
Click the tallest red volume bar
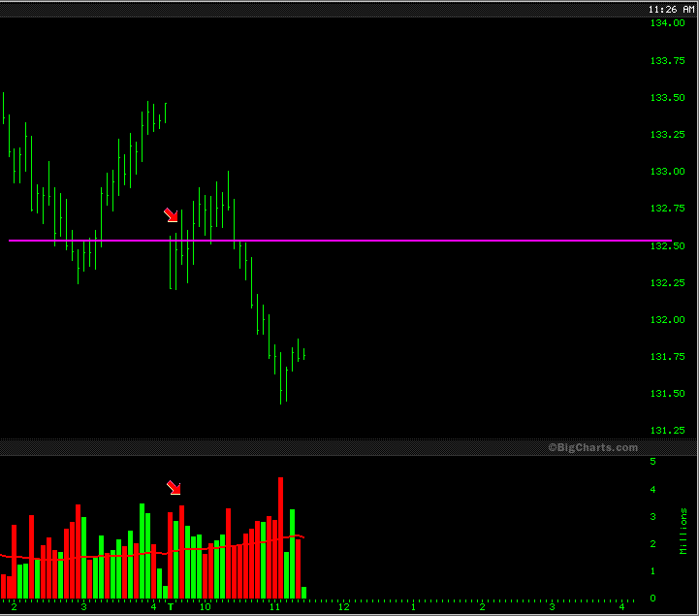280,538
